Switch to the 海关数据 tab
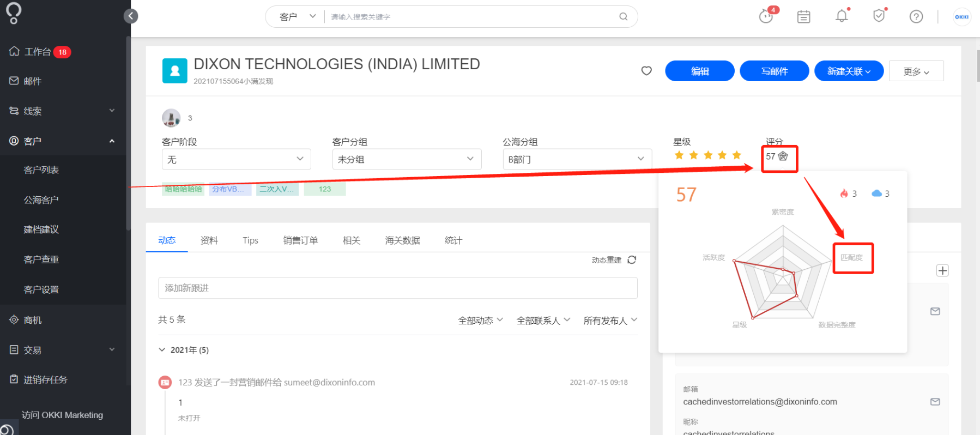Screen dimensions: 980x435 coord(402,240)
